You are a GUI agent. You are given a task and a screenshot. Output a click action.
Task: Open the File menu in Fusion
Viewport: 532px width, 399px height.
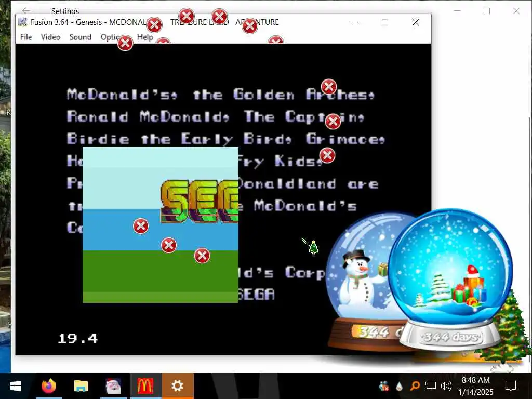(26, 37)
